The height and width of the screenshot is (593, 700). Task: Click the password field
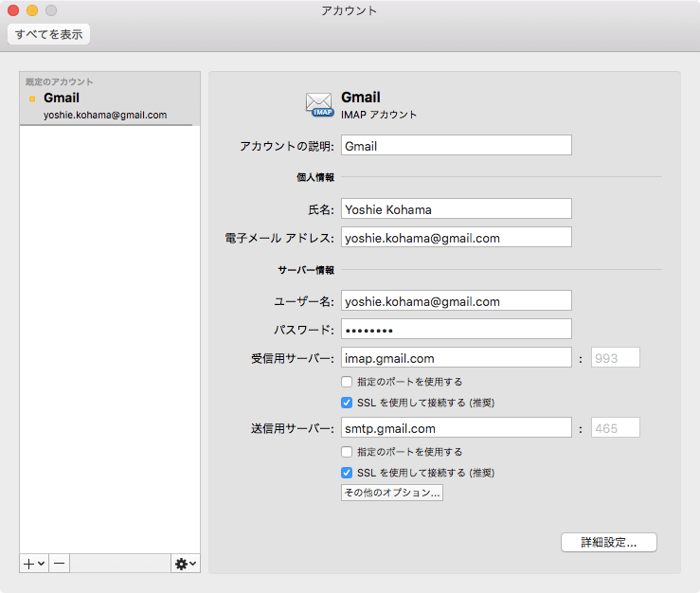pos(456,330)
